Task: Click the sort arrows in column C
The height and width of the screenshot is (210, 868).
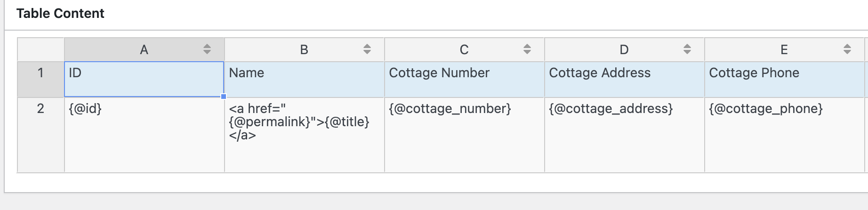Action: coord(527,49)
